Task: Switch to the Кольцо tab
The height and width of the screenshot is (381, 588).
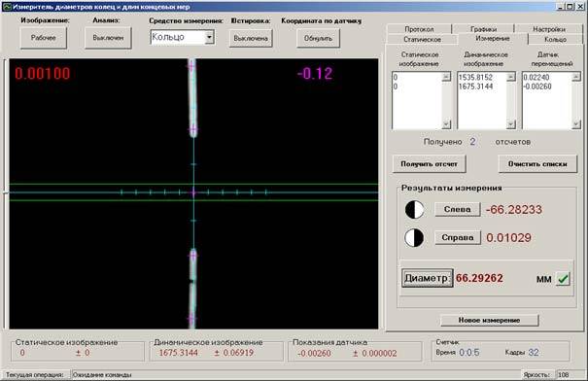Action: 555,39
